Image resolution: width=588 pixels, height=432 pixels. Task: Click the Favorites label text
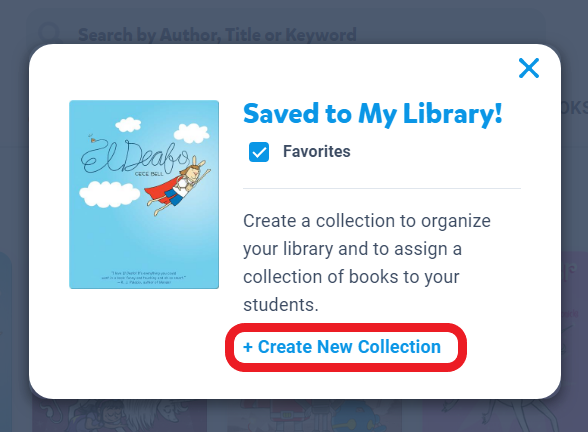coord(316,152)
